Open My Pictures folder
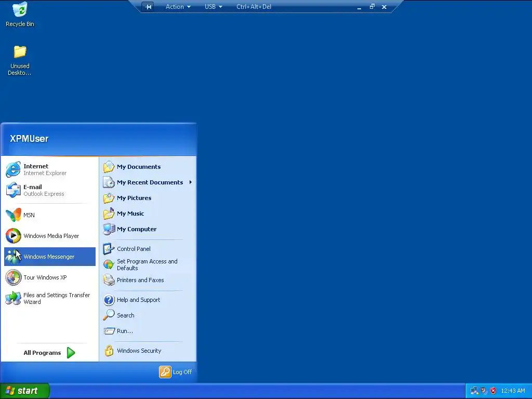This screenshot has width=532, height=399. click(x=148, y=198)
